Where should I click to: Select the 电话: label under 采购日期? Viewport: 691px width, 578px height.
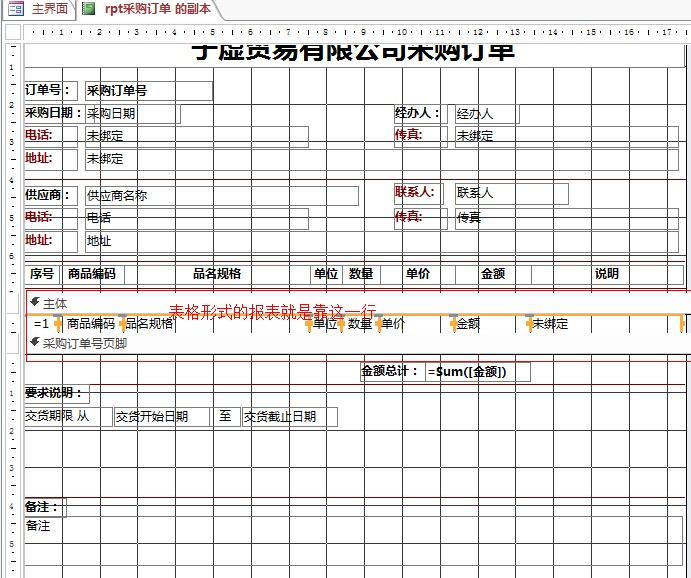[51, 135]
